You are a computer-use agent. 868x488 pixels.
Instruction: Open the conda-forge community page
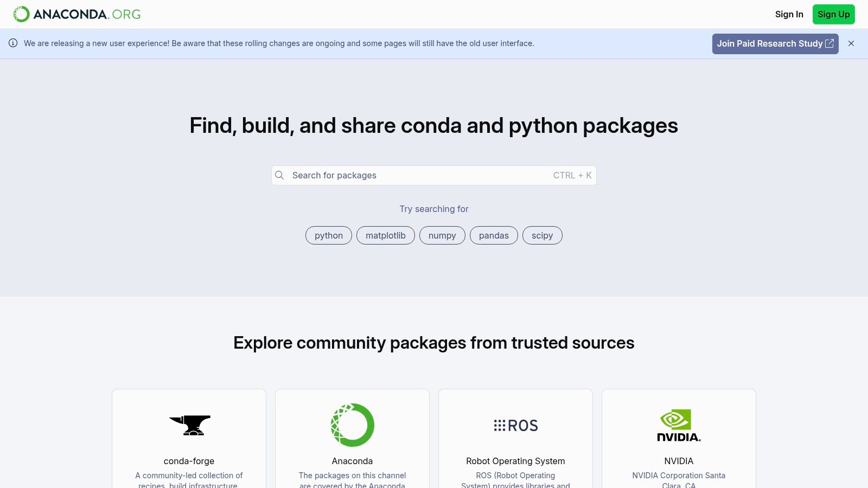coord(189,461)
